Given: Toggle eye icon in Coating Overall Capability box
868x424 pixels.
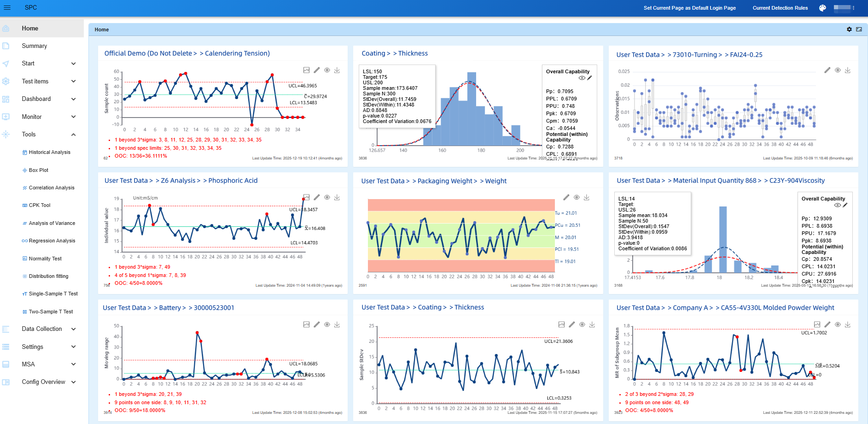Looking at the screenshot, I should point(582,78).
